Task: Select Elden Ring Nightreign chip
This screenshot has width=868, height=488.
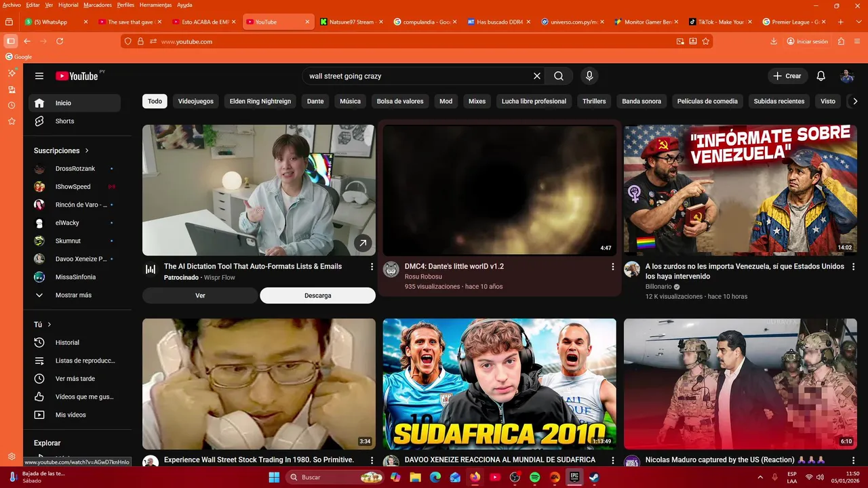Action: [260, 101]
